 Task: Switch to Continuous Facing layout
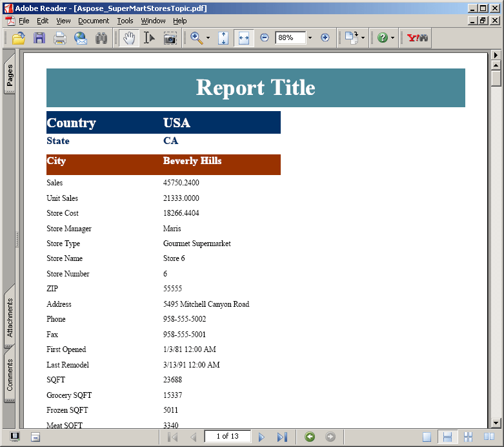pyautogui.click(x=469, y=437)
